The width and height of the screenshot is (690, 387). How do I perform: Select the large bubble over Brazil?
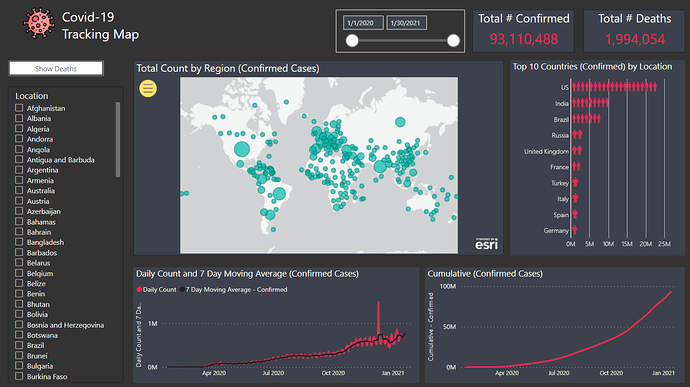(279, 193)
